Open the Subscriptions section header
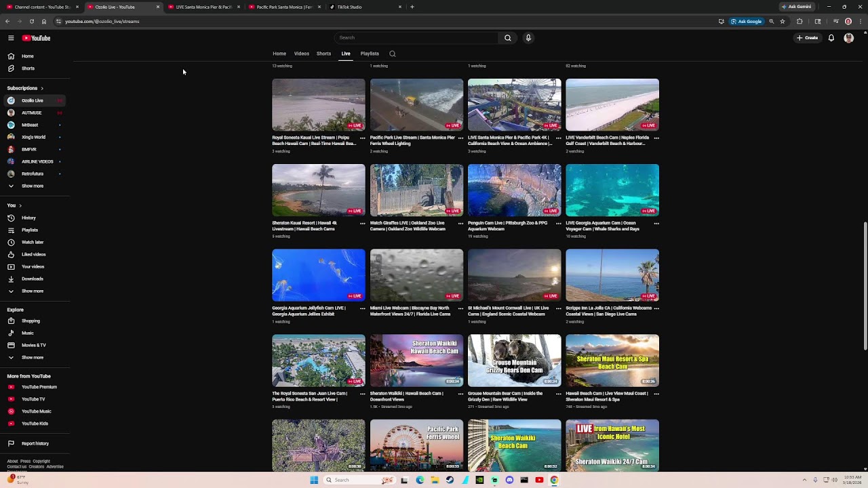The width and height of the screenshot is (868, 488). [x=25, y=88]
